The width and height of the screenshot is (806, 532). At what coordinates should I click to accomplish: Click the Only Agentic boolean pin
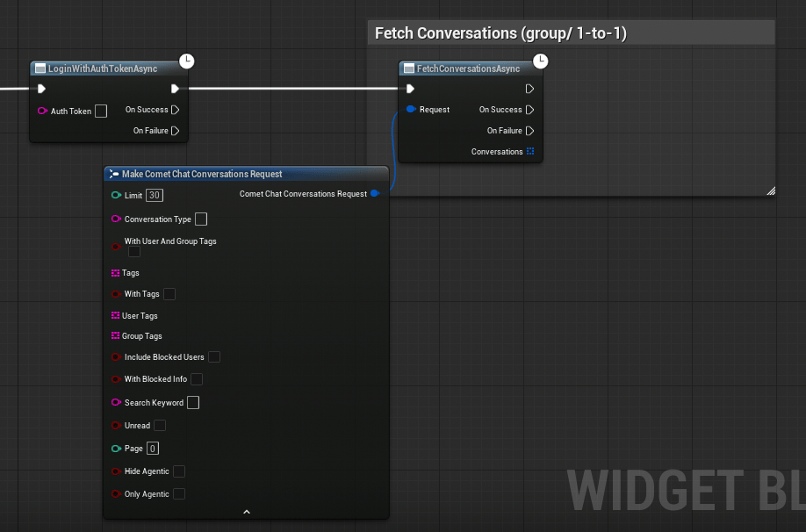pos(116,494)
